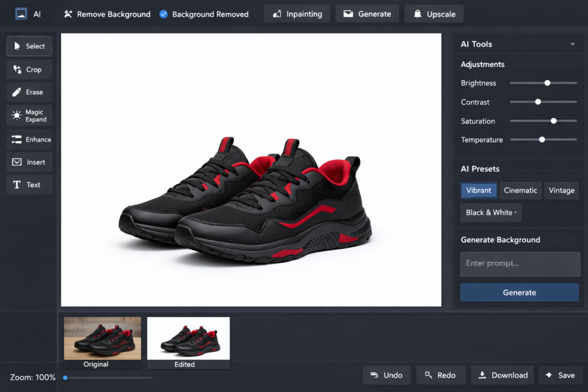
Task: Collapse the AI Tools panel
Action: (572, 44)
